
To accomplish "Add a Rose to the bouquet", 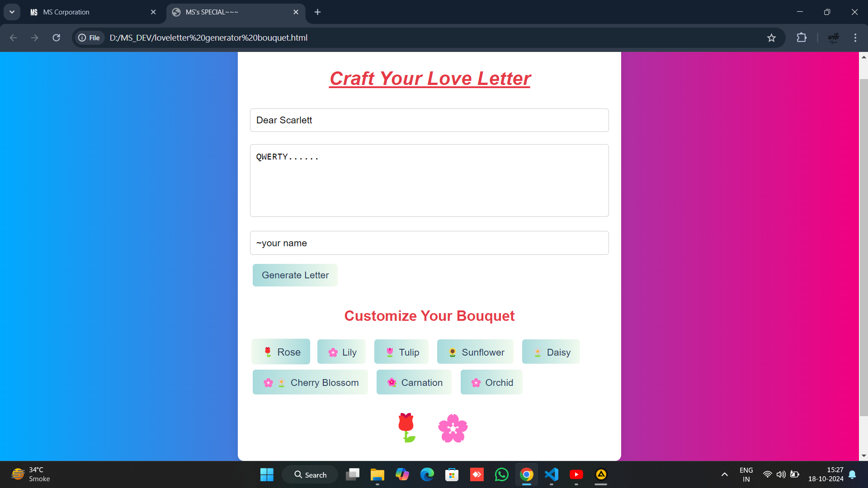I will point(281,352).
